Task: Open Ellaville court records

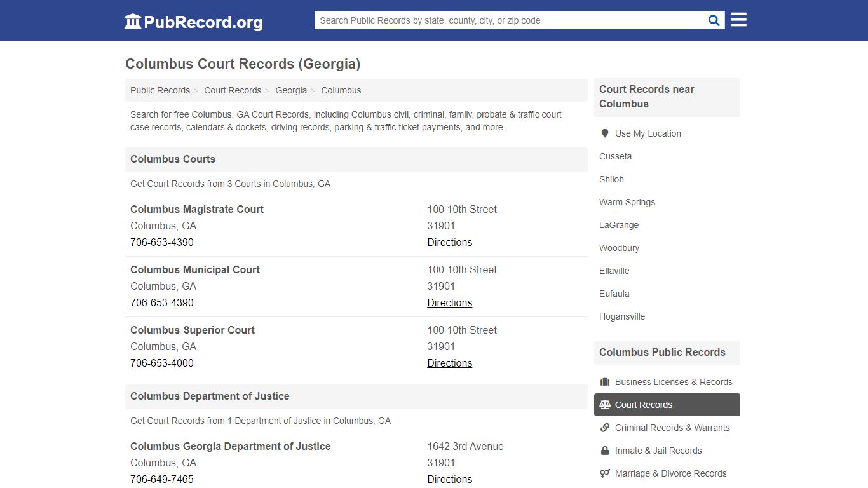Action: coord(614,271)
